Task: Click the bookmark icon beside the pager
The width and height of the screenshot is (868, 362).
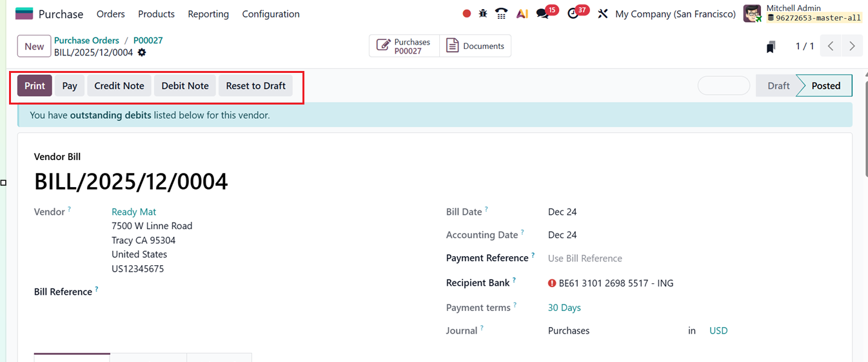Action: (771, 46)
